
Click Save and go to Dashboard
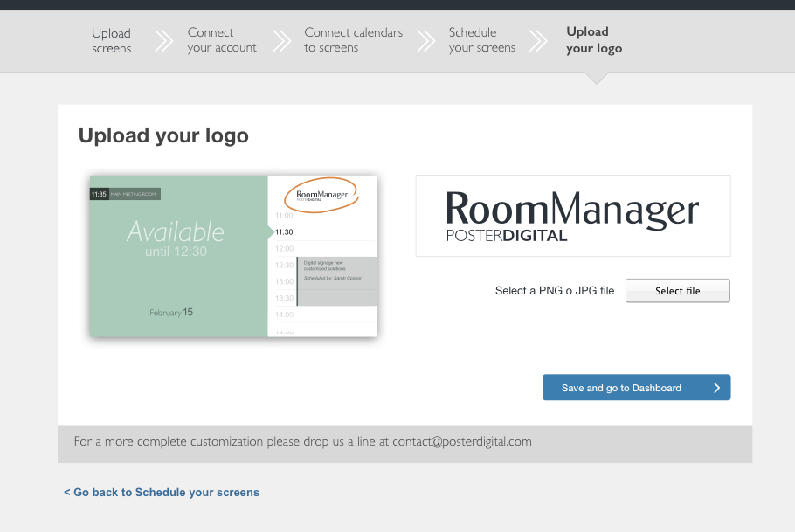pos(636,388)
